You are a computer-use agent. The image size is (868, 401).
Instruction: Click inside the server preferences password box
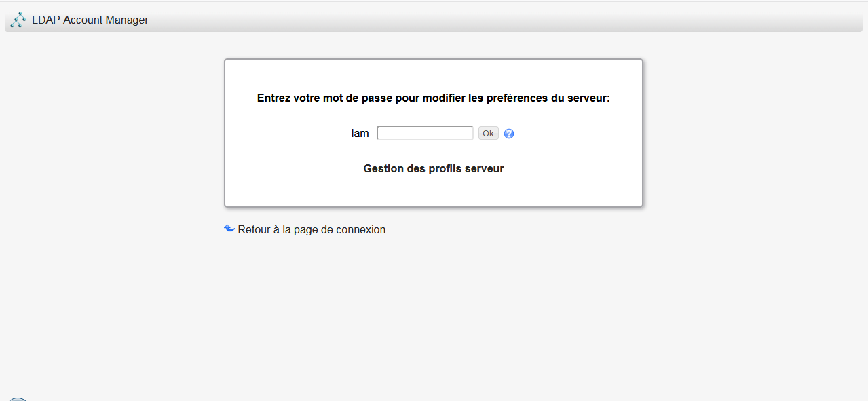426,133
